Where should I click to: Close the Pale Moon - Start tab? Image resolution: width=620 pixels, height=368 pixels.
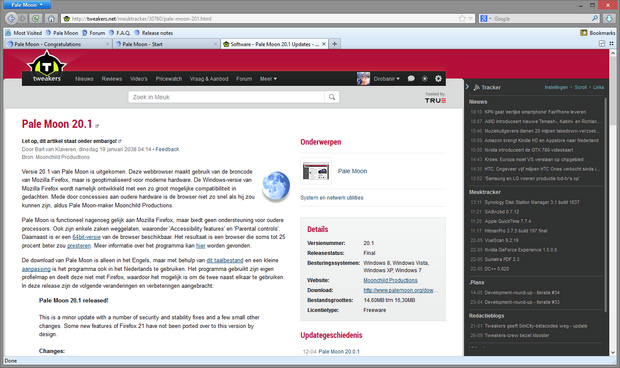click(x=215, y=44)
